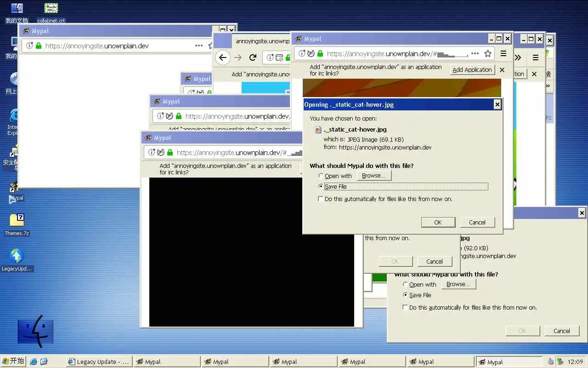Select LegacyUpd... desktop shortcut
Image resolution: width=588 pixels, height=368 pixels.
tap(17, 260)
